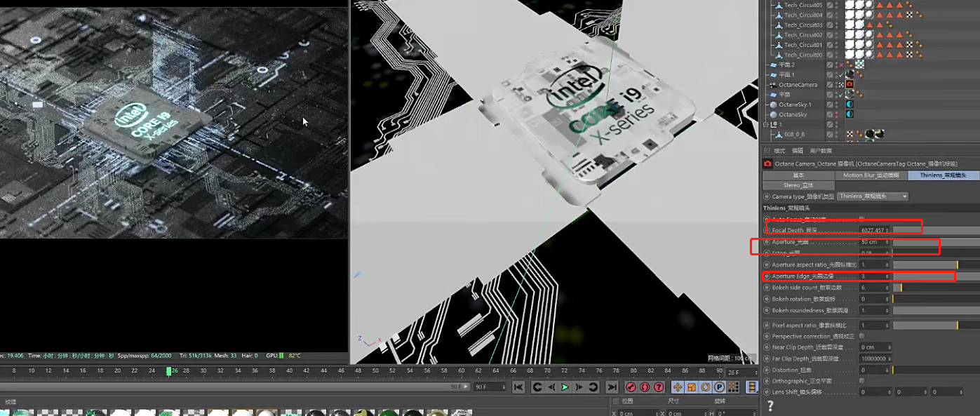Toggle the red autokeying icon
Viewport: 980px width, 416px height.
coord(645,387)
